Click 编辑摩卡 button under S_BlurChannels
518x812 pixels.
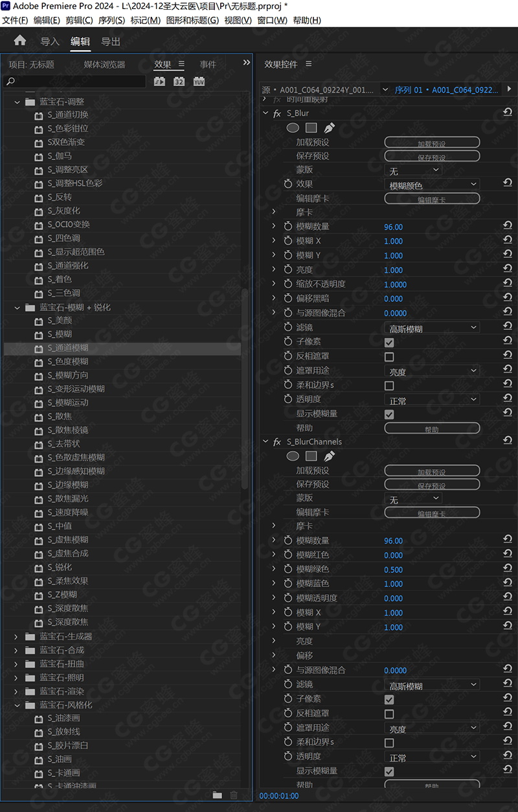[x=432, y=513]
